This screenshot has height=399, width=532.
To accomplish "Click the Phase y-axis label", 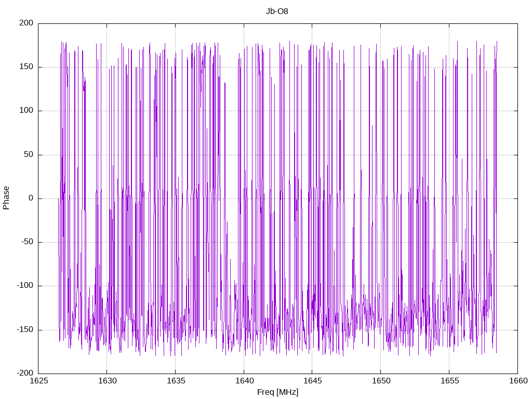I will [6, 198].
